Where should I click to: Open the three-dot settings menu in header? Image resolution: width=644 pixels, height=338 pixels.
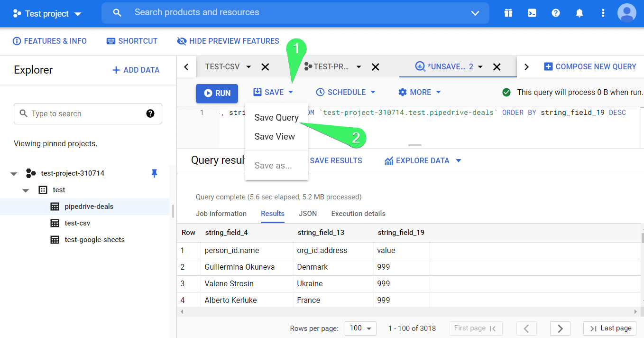pyautogui.click(x=603, y=13)
